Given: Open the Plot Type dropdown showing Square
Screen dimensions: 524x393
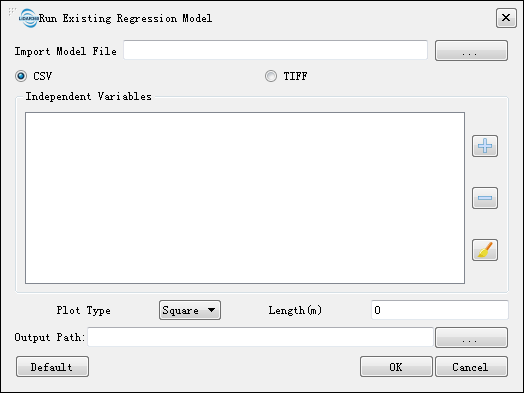Looking at the screenshot, I should click(x=190, y=310).
